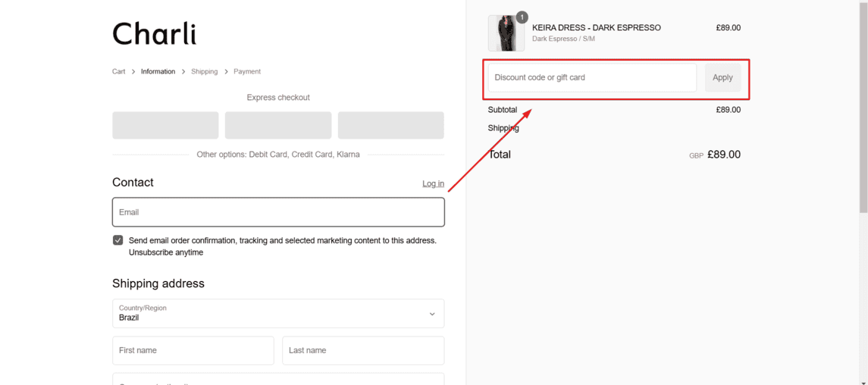The height and width of the screenshot is (385, 868).
Task: Click the KEIRA DRESS - DARK ESPRESSO title
Action: [596, 27]
